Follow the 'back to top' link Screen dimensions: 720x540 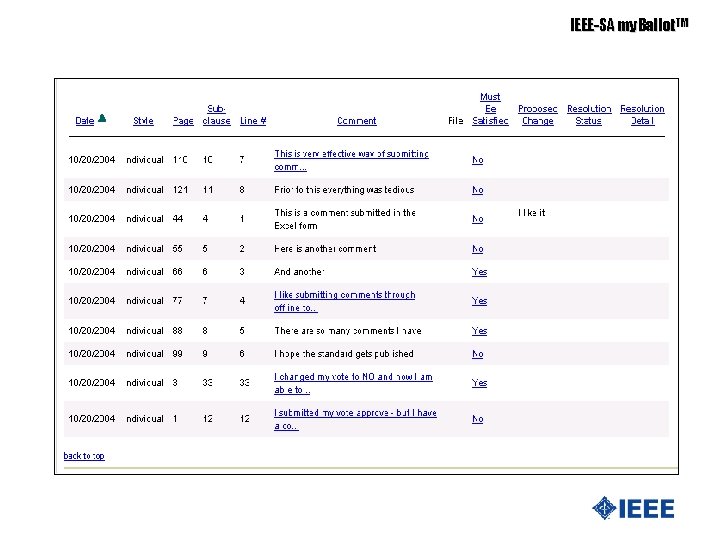click(84, 456)
